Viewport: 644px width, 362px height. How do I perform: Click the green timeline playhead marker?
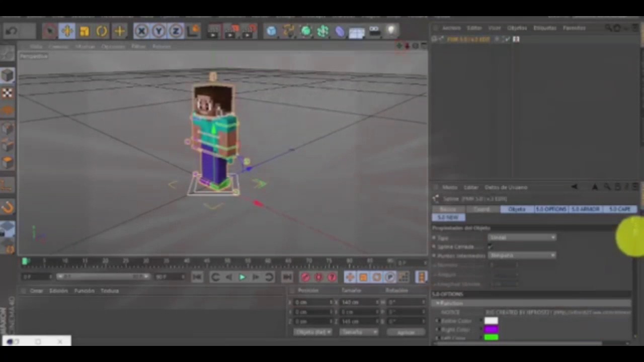click(x=25, y=261)
